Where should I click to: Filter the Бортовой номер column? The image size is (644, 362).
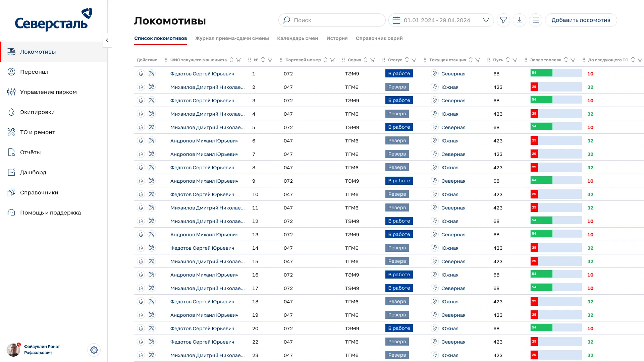pyautogui.click(x=332, y=60)
